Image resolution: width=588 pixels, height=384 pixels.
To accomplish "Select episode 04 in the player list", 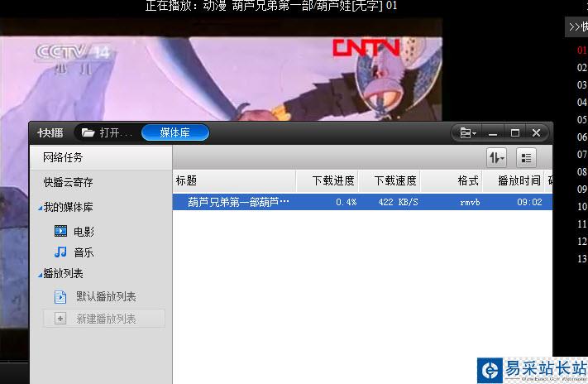I will [582, 102].
